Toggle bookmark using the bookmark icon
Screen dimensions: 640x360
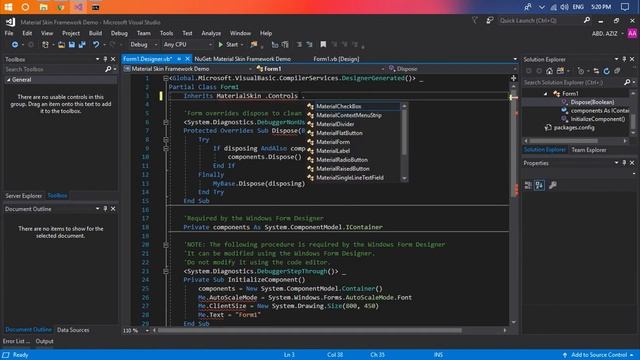(323, 44)
